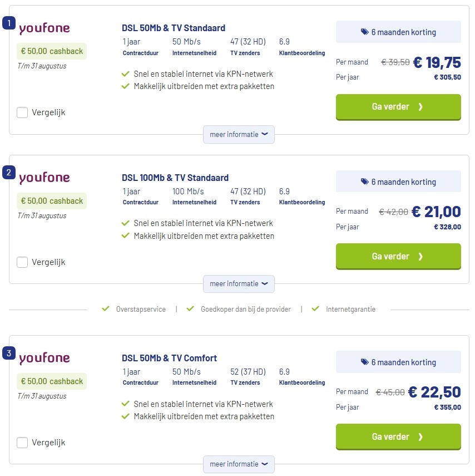The image size is (475, 476).
Task: Click the €50,00 cashback badge on offer 2
Action: click(x=52, y=201)
